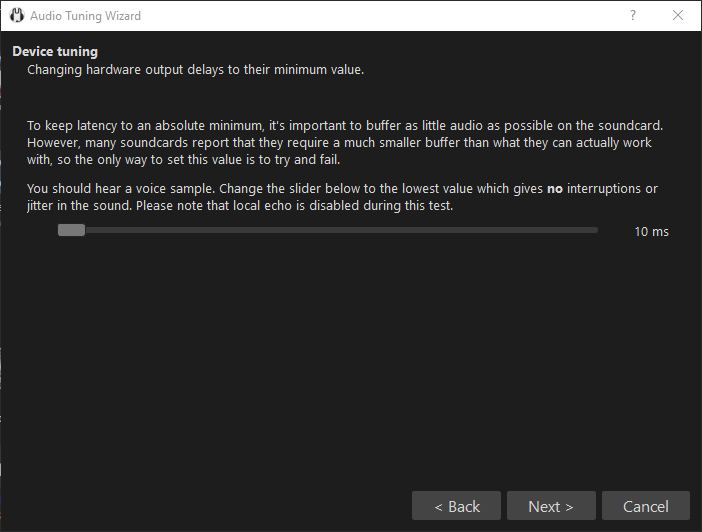Click the "Device tuning" heading

tap(55, 52)
